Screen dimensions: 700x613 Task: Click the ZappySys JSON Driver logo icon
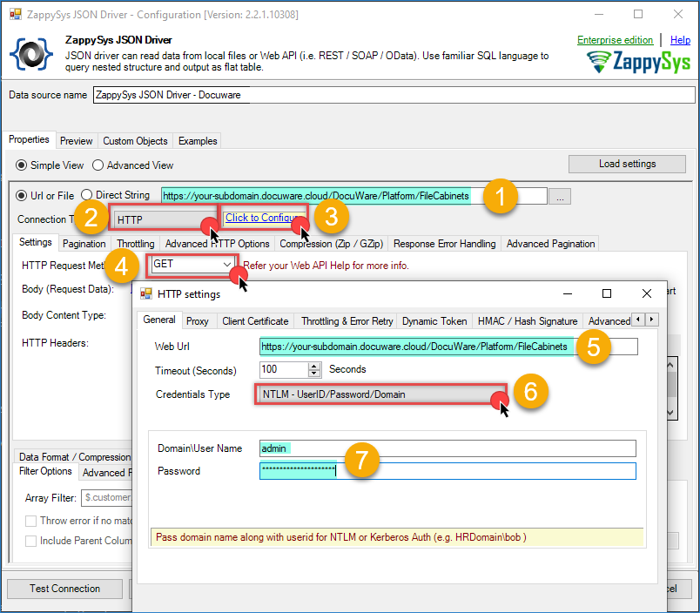[x=31, y=55]
